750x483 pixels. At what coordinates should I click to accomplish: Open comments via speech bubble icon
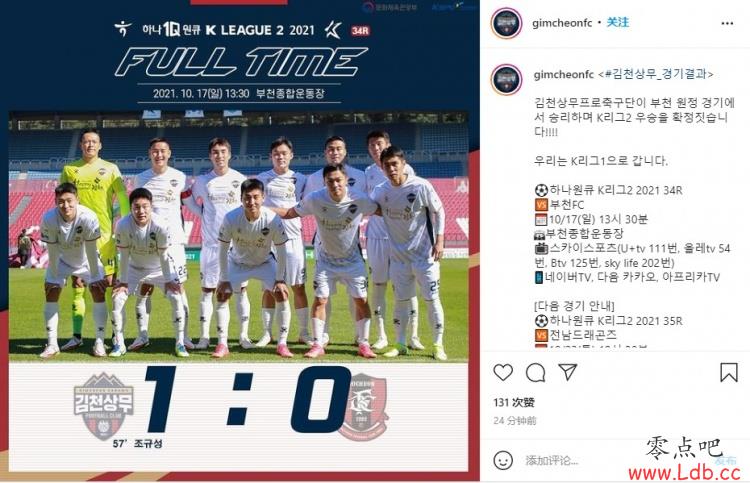click(x=535, y=372)
